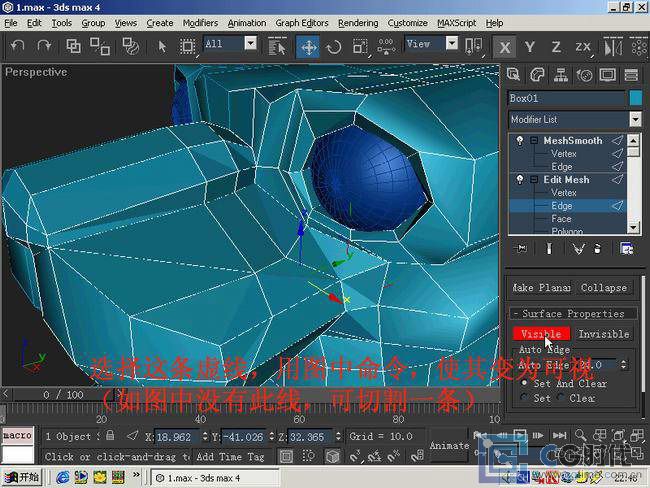This screenshot has width=650, height=488.
Task: Click the Pin Stack icon
Action: coord(521,248)
